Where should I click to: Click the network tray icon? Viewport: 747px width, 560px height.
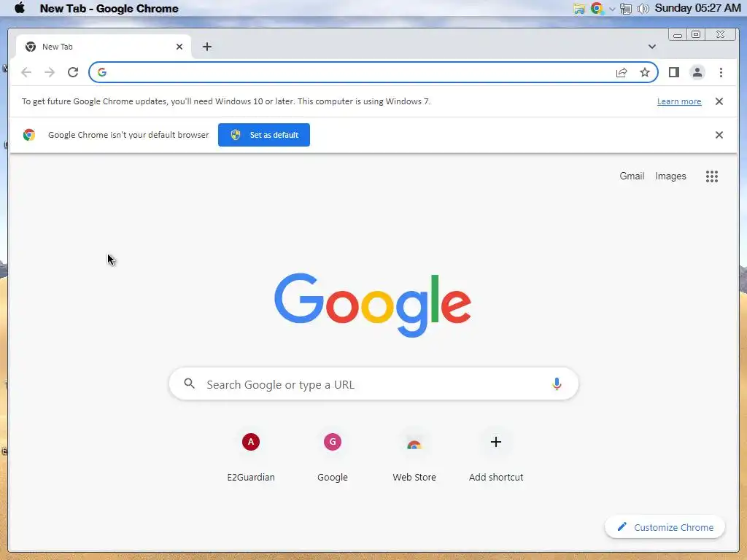pyautogui.click(x=626, y=9)
